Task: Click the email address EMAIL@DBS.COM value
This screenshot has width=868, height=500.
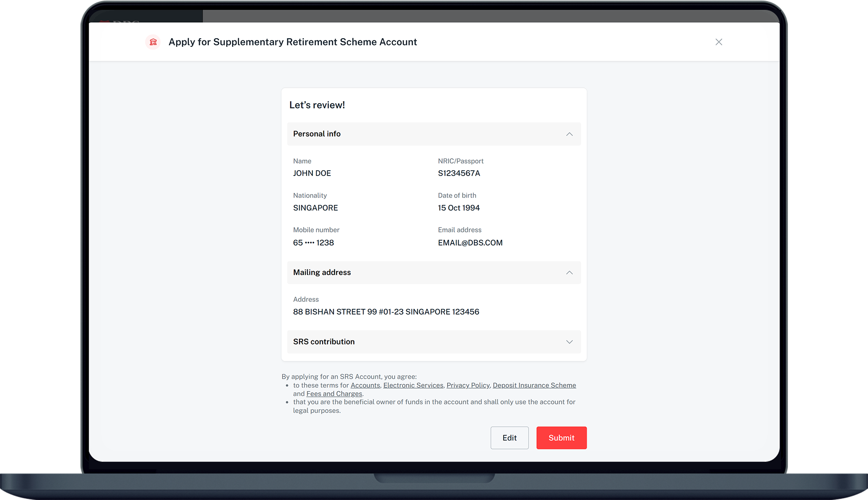Action: coord(470,243)
